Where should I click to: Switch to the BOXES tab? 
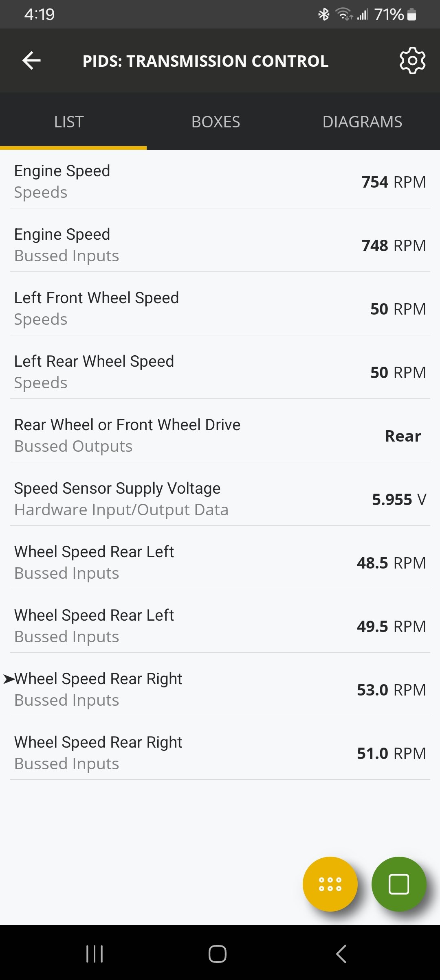pyautogui.click(x=216, y=122)
